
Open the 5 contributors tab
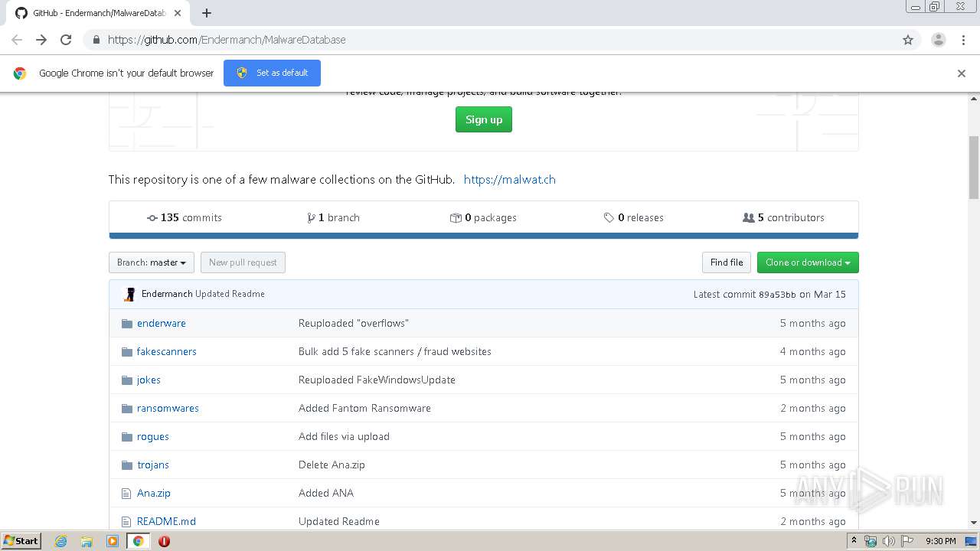click(783, 218)
